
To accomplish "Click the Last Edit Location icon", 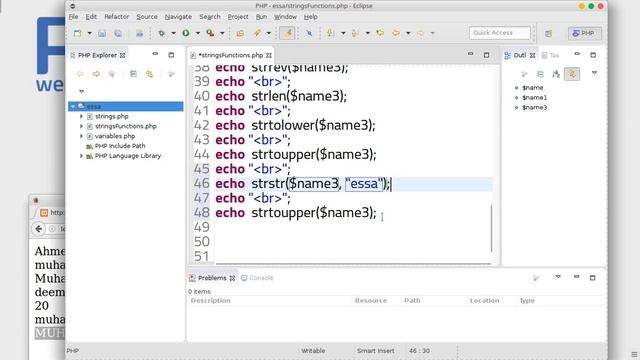I will point(380,33).
